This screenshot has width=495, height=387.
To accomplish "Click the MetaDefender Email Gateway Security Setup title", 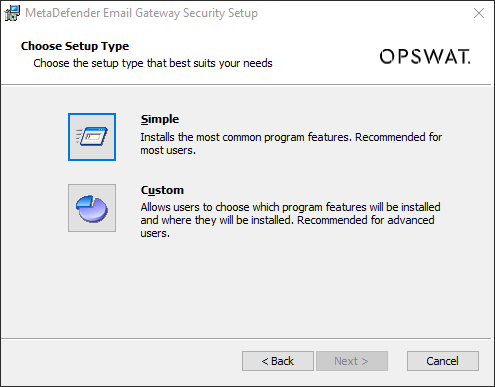I will pyautogui.click(x=141, y=13).
